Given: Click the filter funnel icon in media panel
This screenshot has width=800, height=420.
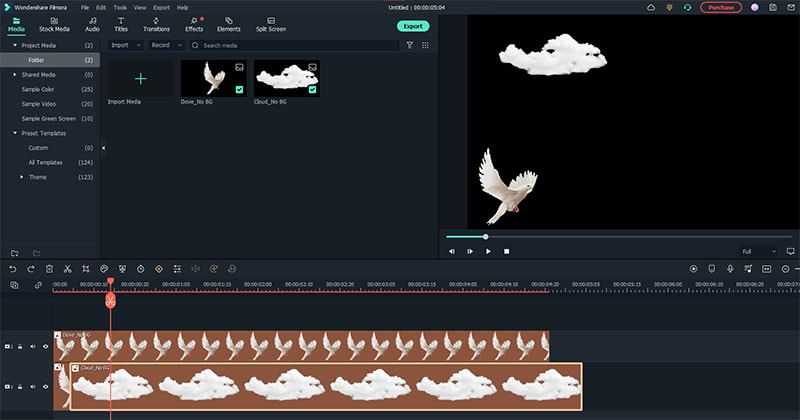Looking at the screenshot, I should tap(409, 45).
